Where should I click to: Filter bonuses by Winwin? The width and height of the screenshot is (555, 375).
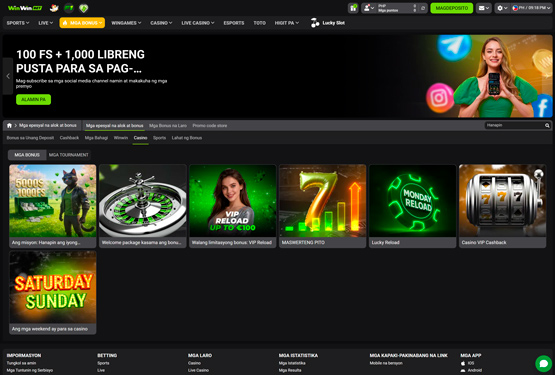[x=121, y=138]
